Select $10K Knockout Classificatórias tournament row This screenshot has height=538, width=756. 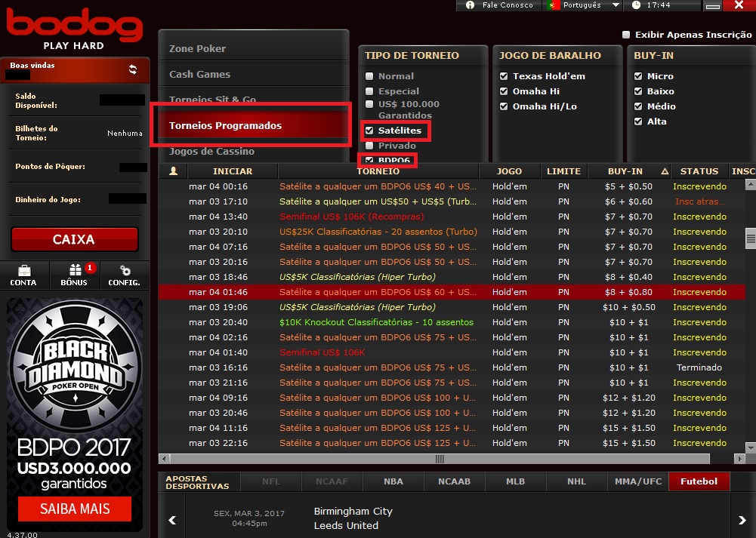[x=452, y=322]
